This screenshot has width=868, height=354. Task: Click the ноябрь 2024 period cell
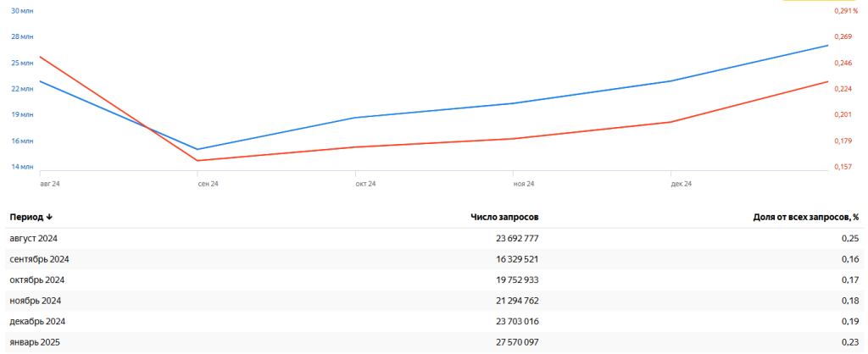point(35,301)
